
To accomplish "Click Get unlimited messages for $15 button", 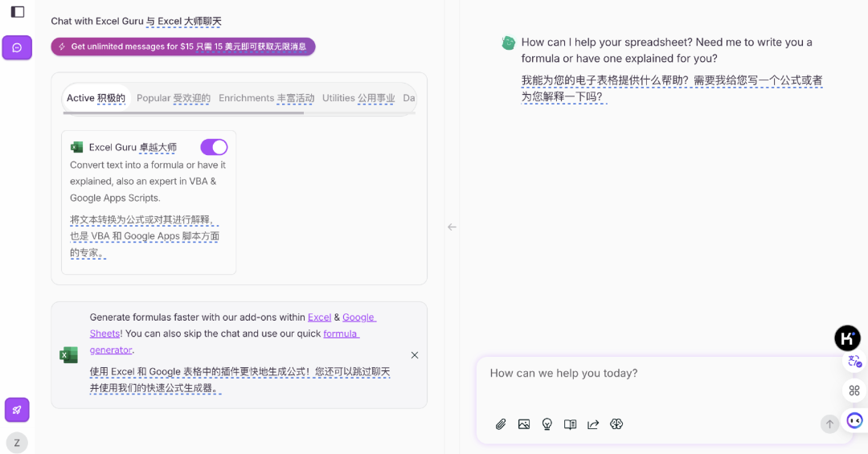I will pyautogui.click(x=183, y=47).
